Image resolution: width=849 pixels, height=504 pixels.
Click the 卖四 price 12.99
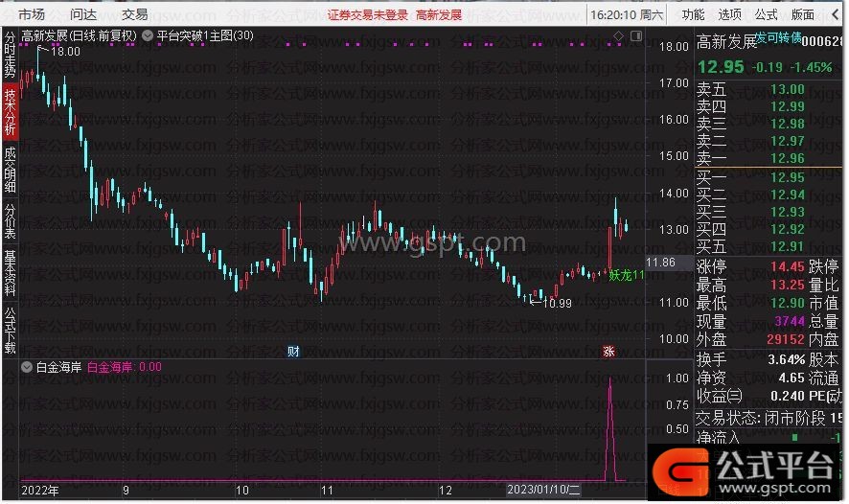[x=788, y=106]
